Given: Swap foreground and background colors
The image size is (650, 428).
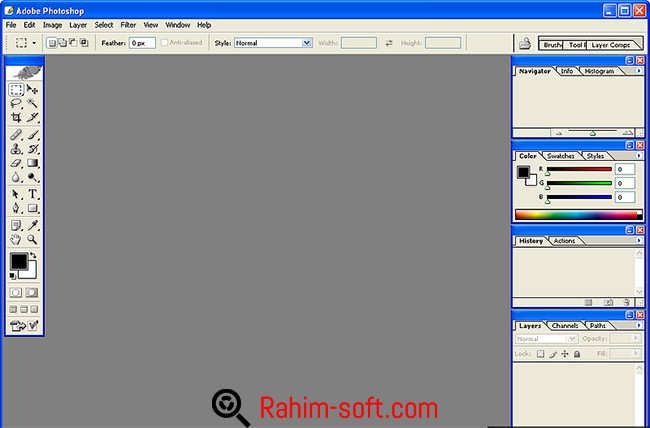Looking at the screenshot, I should (33, 255).
